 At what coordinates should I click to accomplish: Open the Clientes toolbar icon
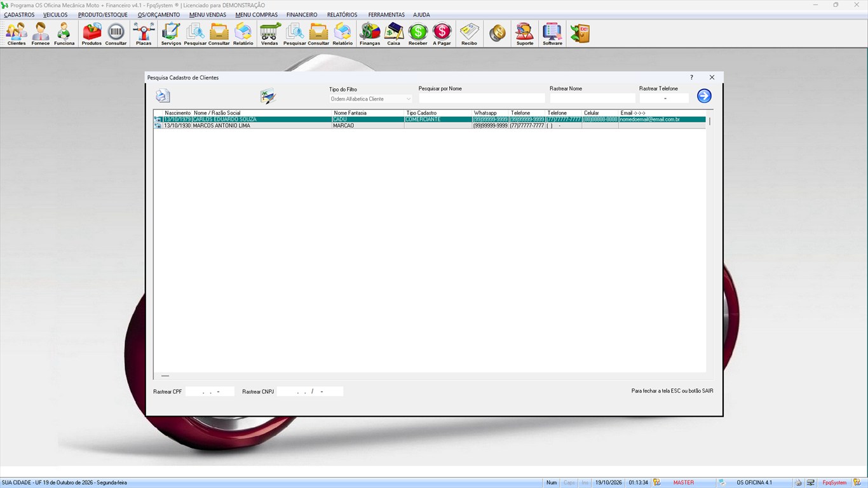point(17,34)
